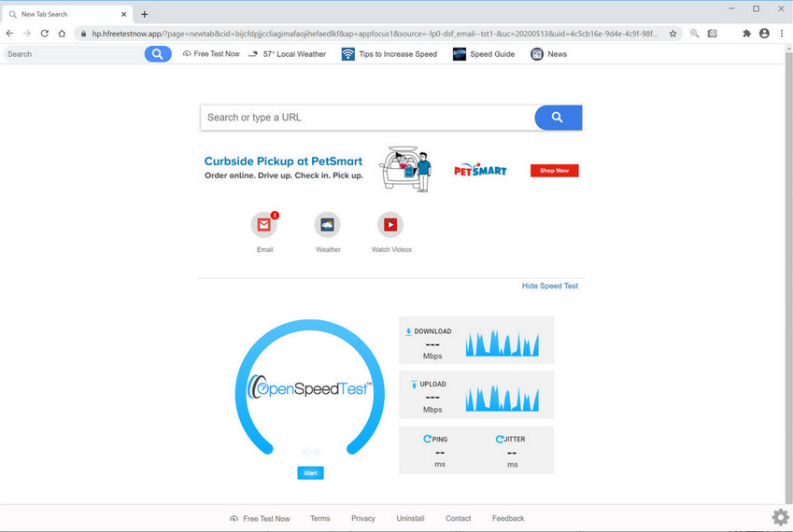
Task: Click the blue main search button
Action: [x=558, y=118]
